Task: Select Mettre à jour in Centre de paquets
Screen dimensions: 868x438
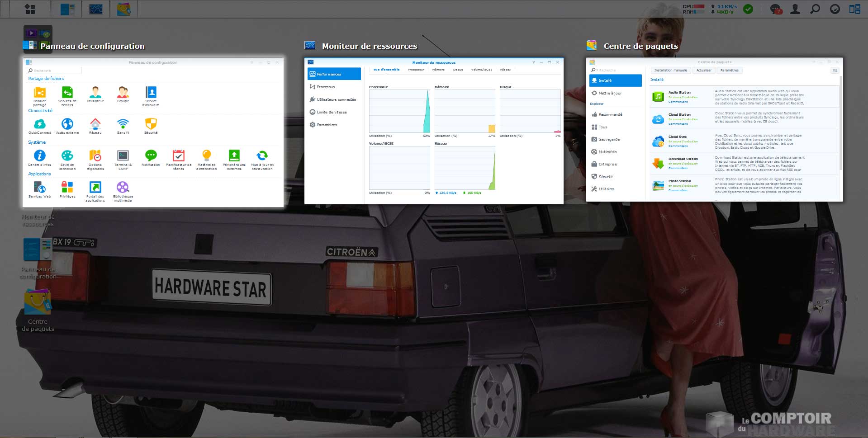Action: point(615,93)
